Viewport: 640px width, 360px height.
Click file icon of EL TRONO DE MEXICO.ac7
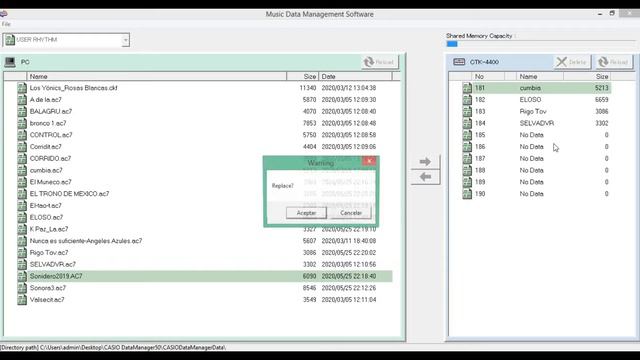[x=22, y=194]
